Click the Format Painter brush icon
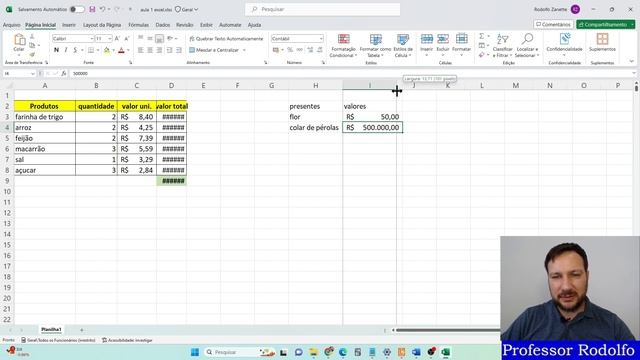 [32, 54]
